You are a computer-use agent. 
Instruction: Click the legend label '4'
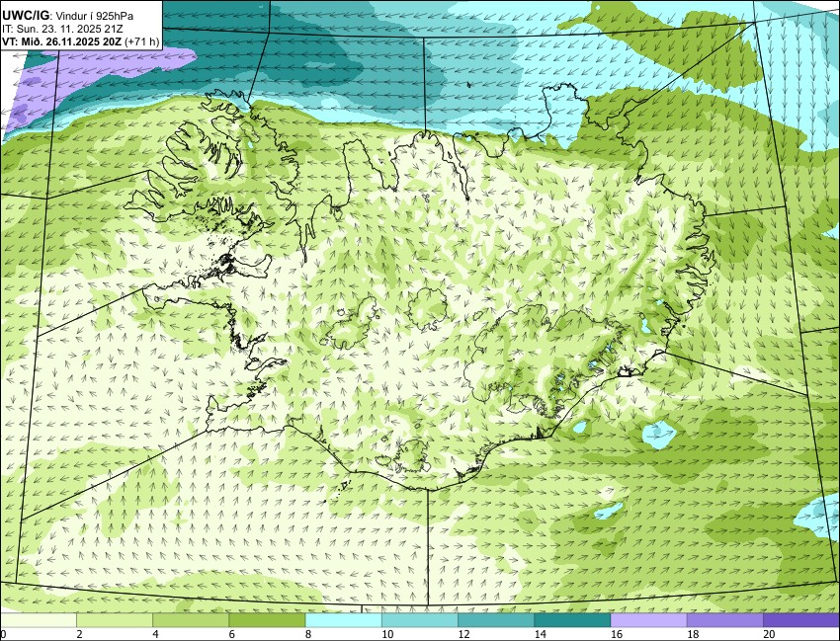(x=156, y=634)
